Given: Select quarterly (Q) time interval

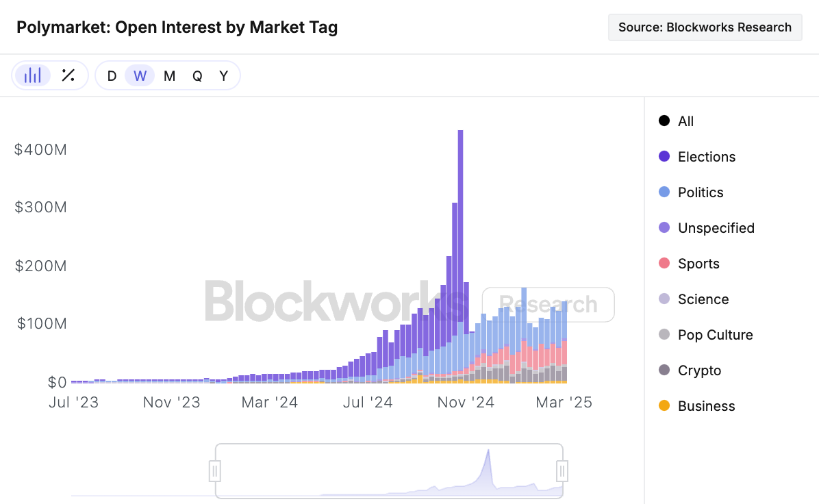Looking at the screenshot, I should [x=197, y=76].
